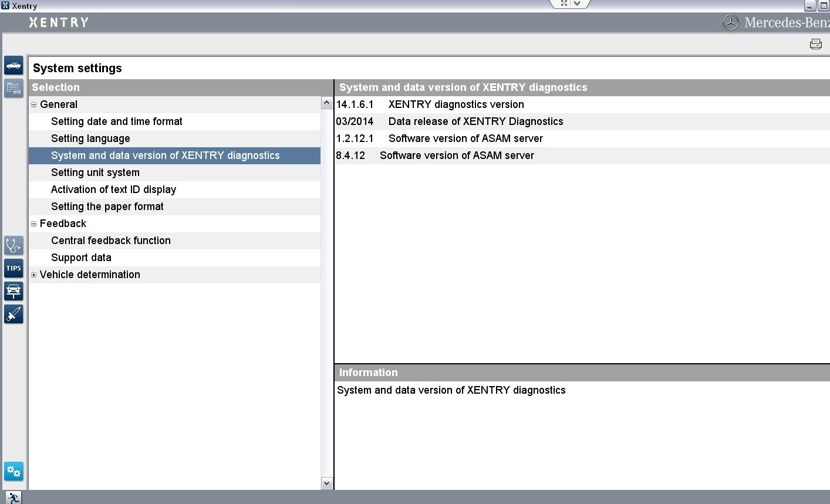Click the ASAM server 1.2.12.1 row
Image resolution: width=830 pixels, height=504 pixels.
582,138
